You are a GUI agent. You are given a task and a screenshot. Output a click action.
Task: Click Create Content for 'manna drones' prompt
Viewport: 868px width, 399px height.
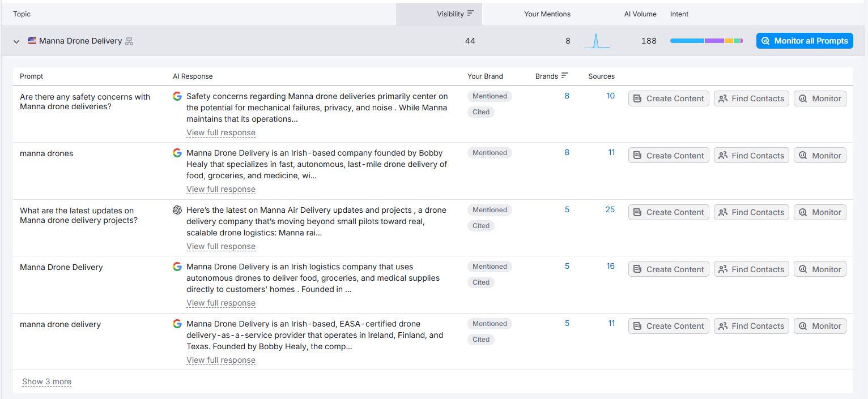669,155
